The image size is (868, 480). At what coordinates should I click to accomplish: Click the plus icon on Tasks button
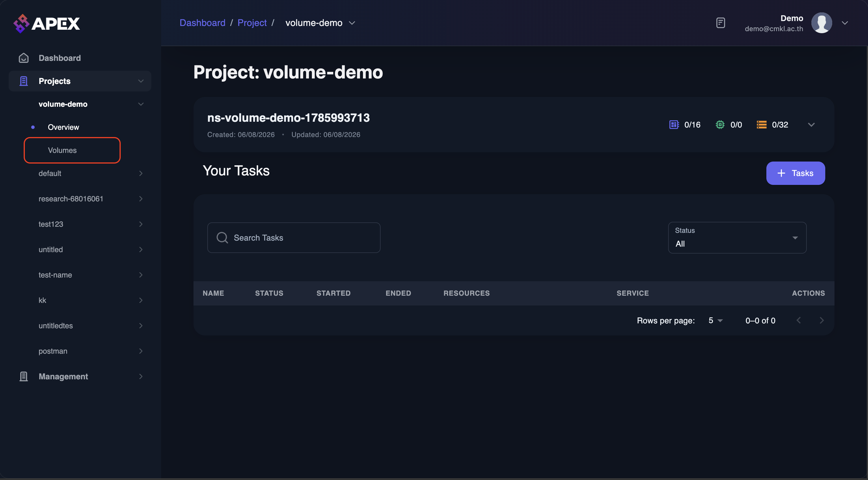click(x=781, y=173)
